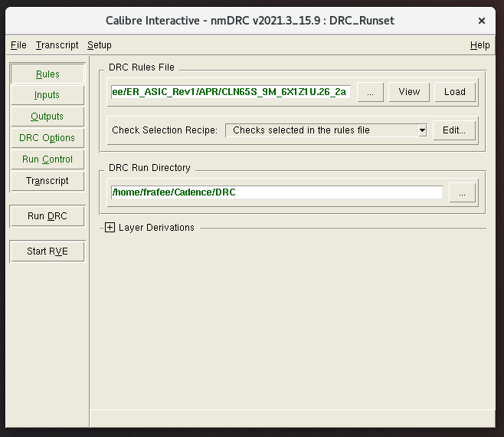Click the Run DRC button
Viewport: 504px width, 437px height.
(x=47, y=216)
